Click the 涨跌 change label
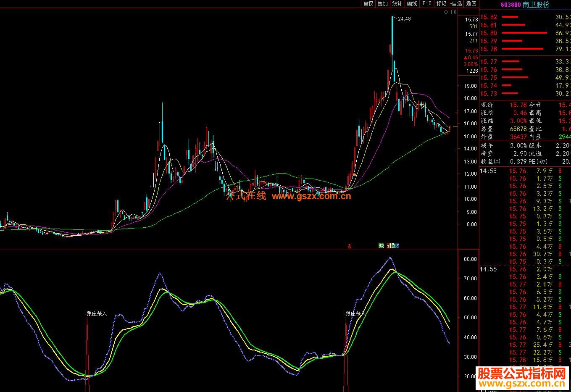 (487, 113)
